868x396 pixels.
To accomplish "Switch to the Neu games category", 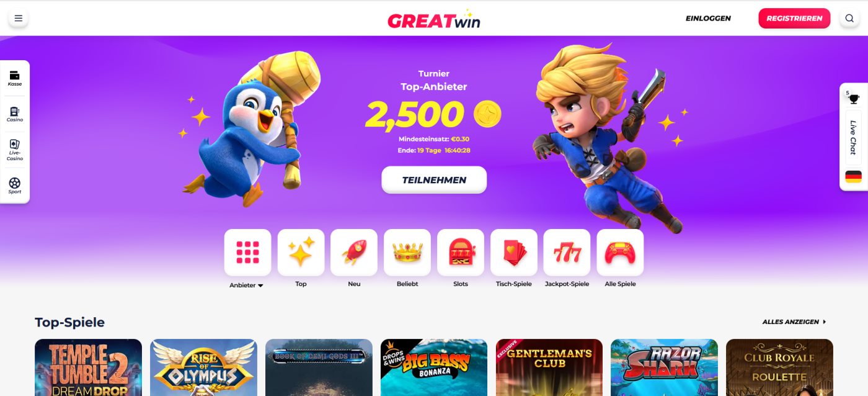I will pyautogui.click(x=354, y=253).
